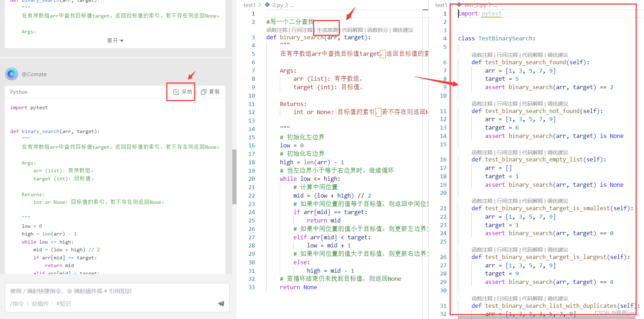Click 行间注释 lens for test_binary_search_target_is_largest

coord(507,250)
